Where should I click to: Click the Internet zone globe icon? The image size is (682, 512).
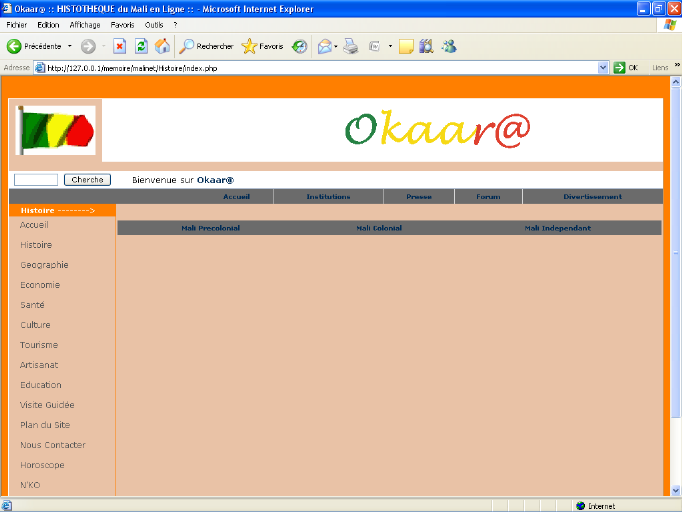580,506
